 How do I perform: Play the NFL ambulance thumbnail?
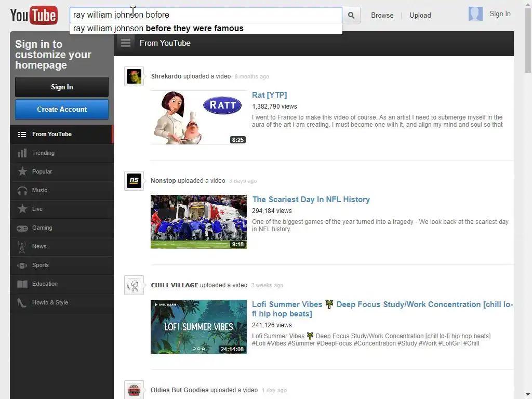pyautogui.click(x=198, y=221)
